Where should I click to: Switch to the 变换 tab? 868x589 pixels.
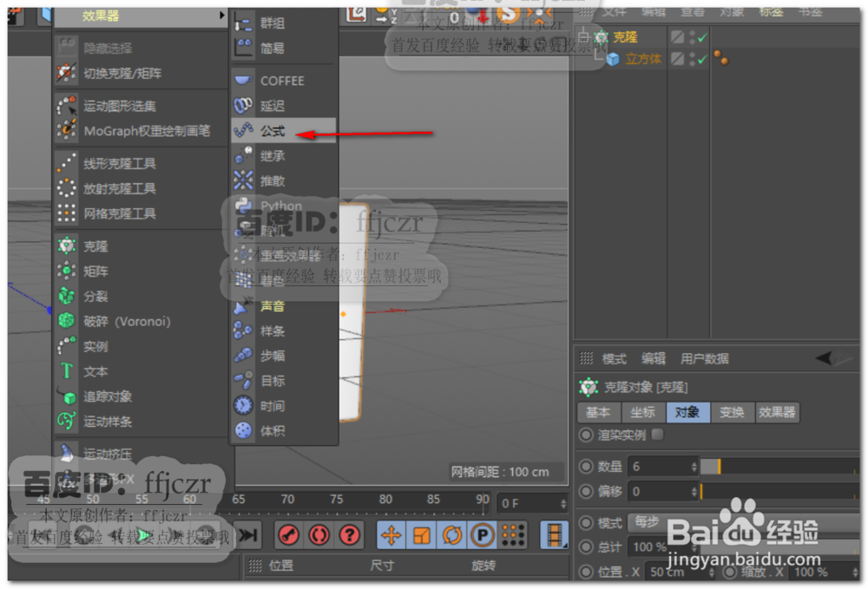[x=732, y=412]
